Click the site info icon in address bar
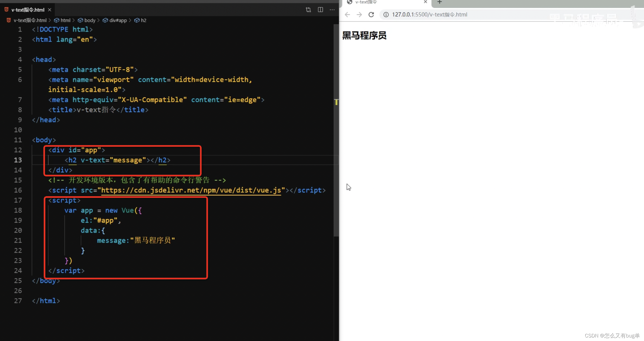The height and width of the screenshot is (341, 644). [x=386, y=15]
